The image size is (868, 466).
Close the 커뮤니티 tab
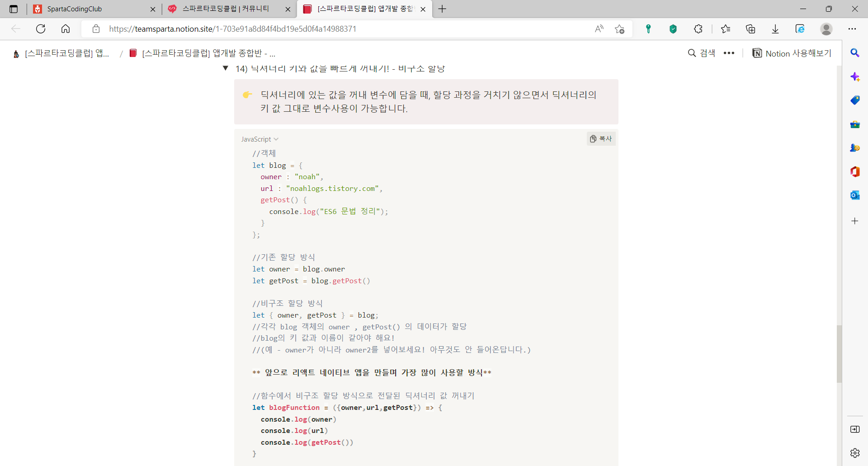pyautogui.click(x=288, y=9)
